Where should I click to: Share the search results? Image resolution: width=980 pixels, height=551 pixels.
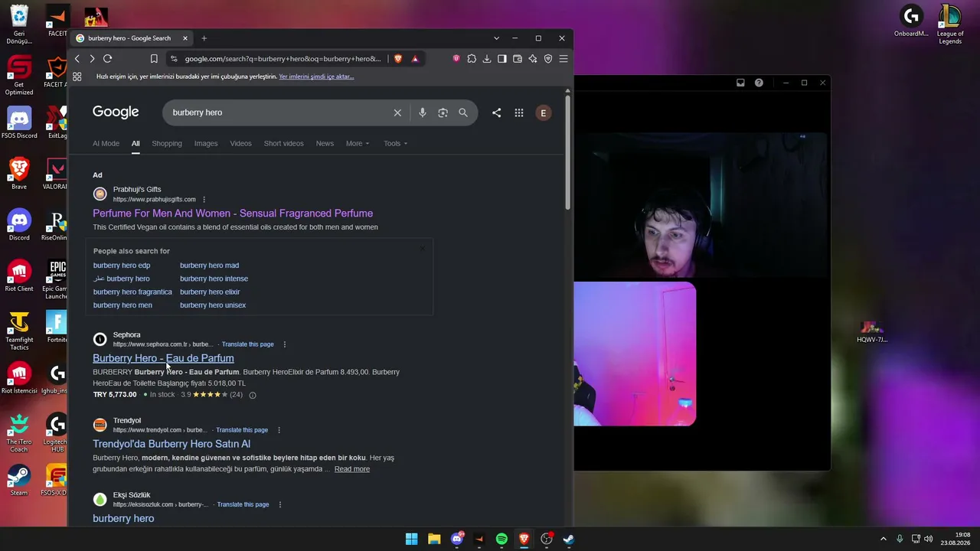[497, 112]
